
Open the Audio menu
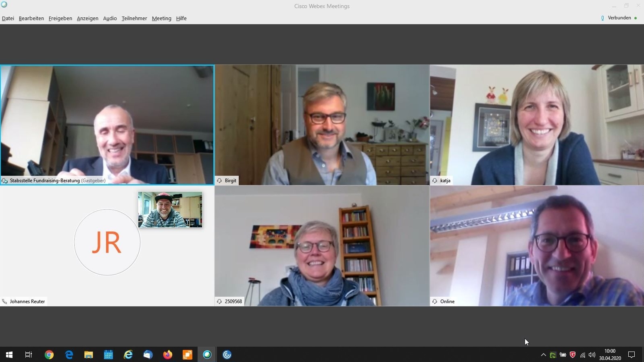(x=110, y=19)
